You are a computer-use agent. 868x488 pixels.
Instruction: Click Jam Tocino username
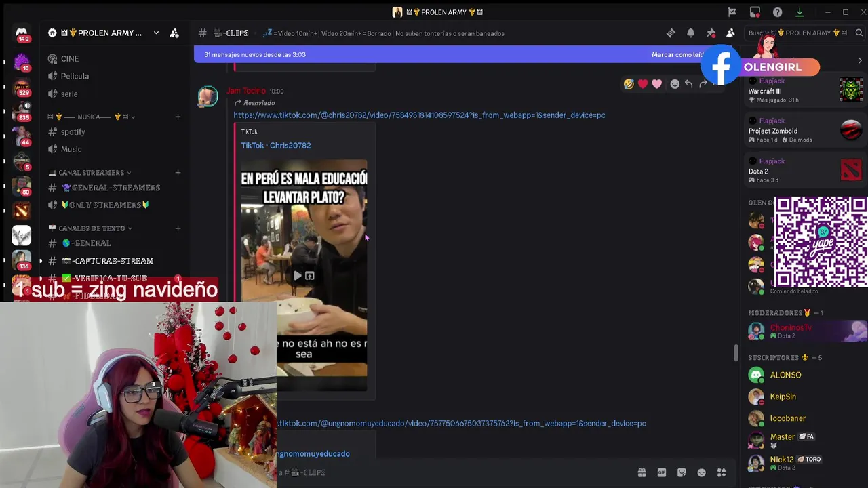pyautogui.click(x=245, y=91)
